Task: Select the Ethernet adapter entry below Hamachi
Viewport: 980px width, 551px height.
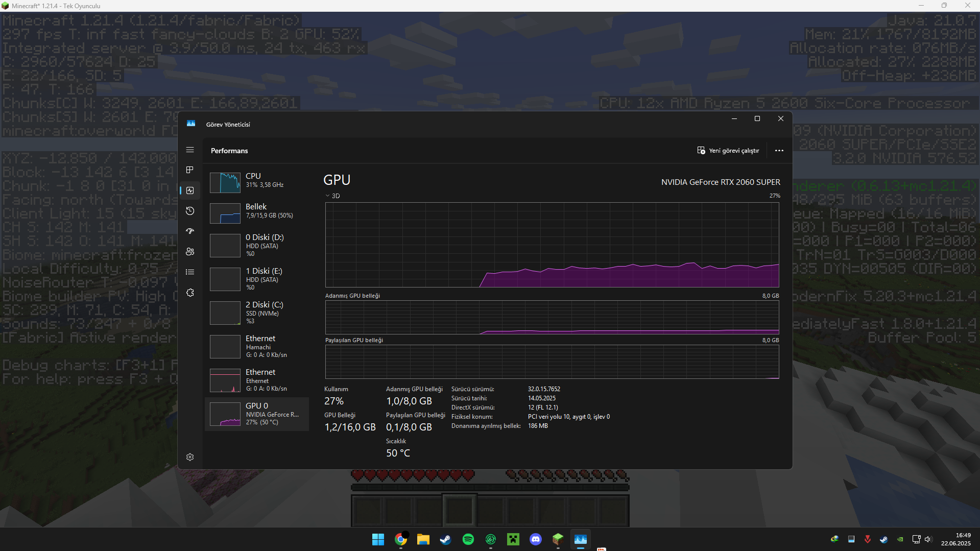Action: (x=257, y=380)
